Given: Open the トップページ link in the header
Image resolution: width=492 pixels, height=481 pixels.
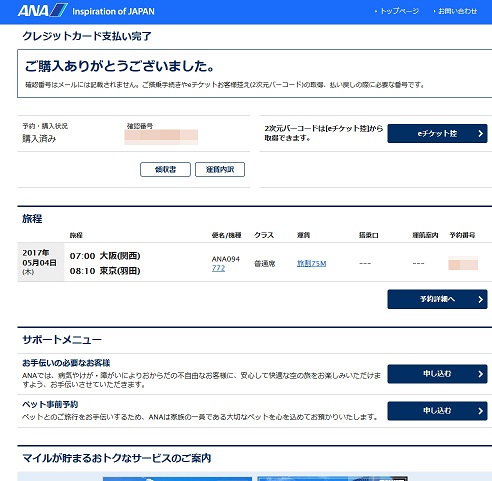Looking at the screenshot, I should [399, 11].
